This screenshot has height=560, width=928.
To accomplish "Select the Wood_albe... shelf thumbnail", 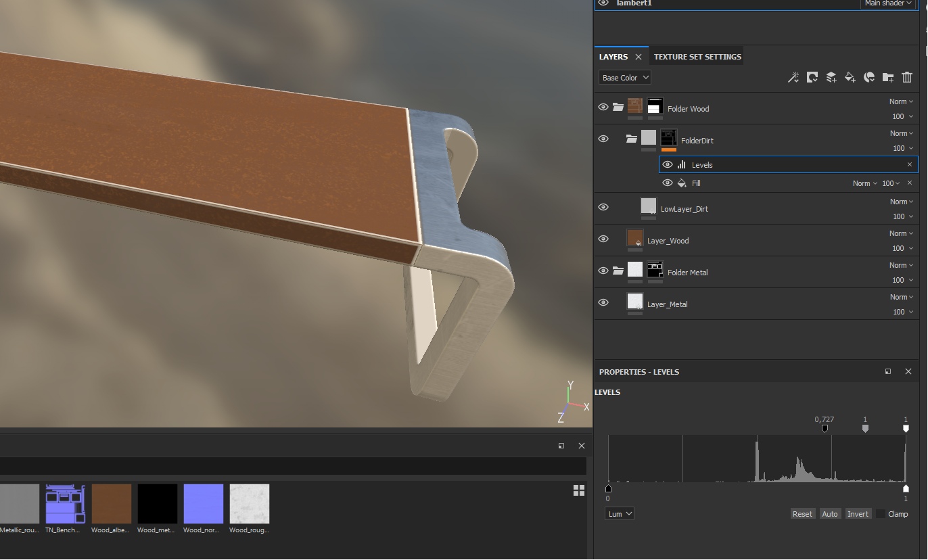I will (x=112, y=504).
